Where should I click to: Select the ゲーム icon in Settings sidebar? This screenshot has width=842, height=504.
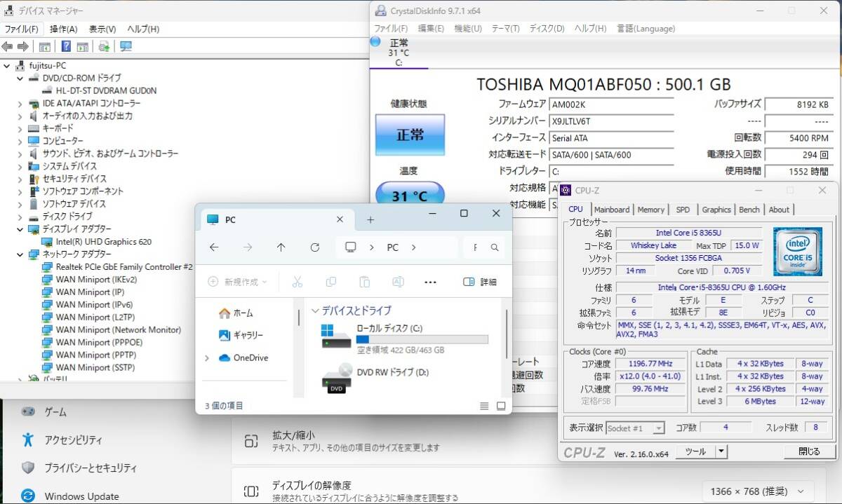(28, 412)
